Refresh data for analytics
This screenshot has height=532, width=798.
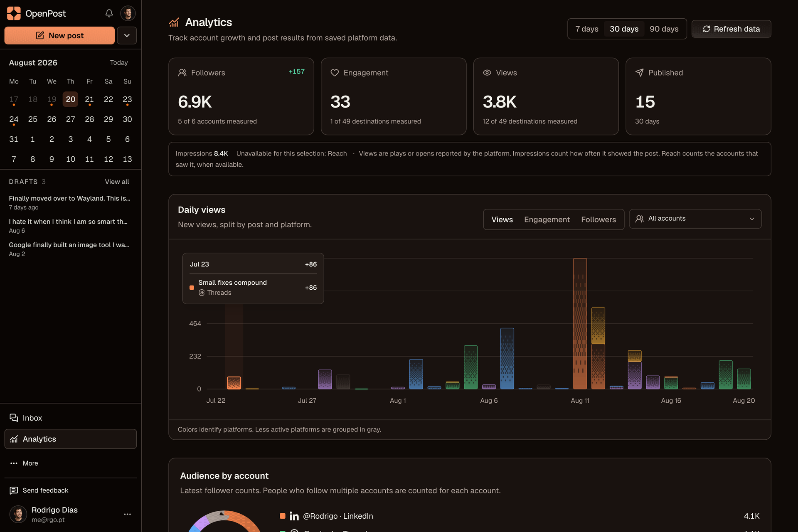click(731, 29)
